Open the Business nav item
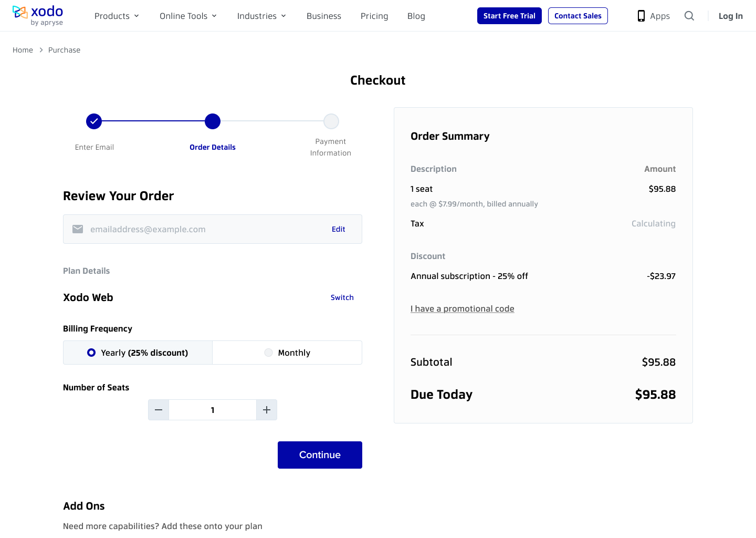 (x=324, y=16)
